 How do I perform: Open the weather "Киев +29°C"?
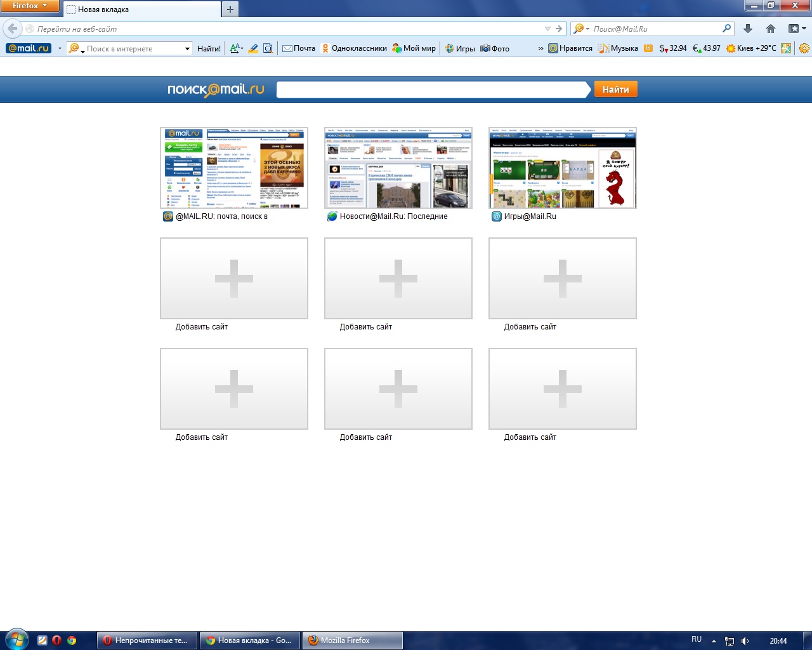pos(751,48)
